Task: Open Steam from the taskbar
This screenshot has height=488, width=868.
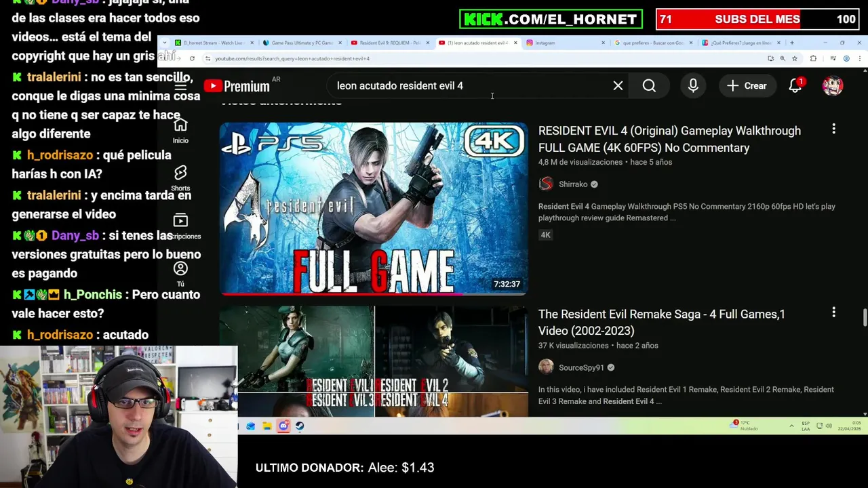Action: pos(300,426)
